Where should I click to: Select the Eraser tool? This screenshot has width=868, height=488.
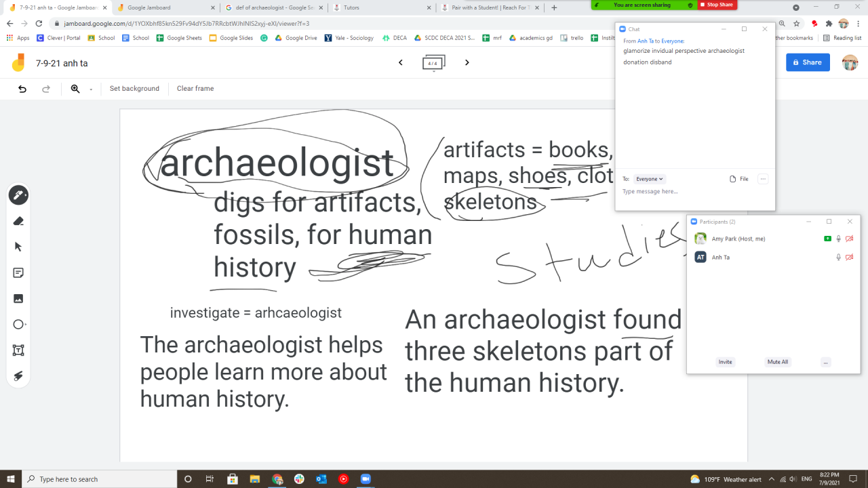pos(18,221)
